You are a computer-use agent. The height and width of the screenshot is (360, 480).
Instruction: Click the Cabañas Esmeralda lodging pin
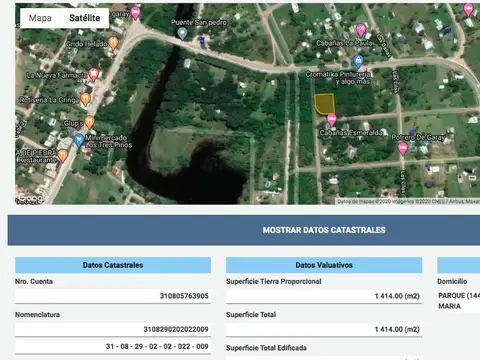(331, 120)
